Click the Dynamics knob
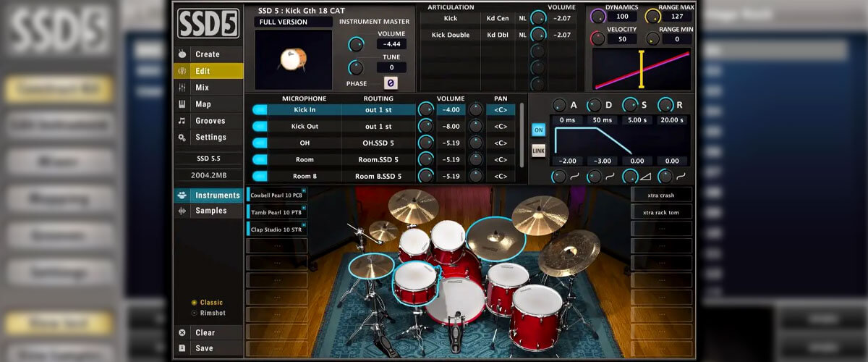The width and height of the screenshot is (868, 362). pyautogui.click(x=598, y=16)
